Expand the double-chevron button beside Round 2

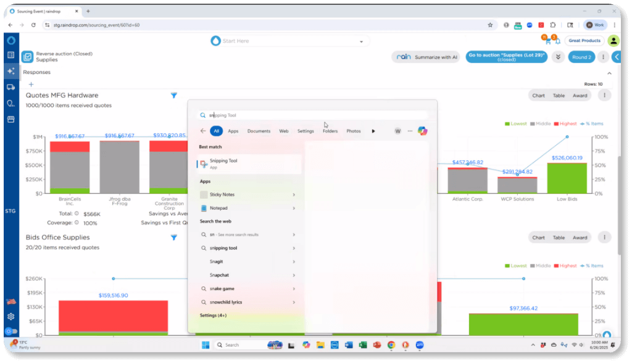click(x=558, y=57)
